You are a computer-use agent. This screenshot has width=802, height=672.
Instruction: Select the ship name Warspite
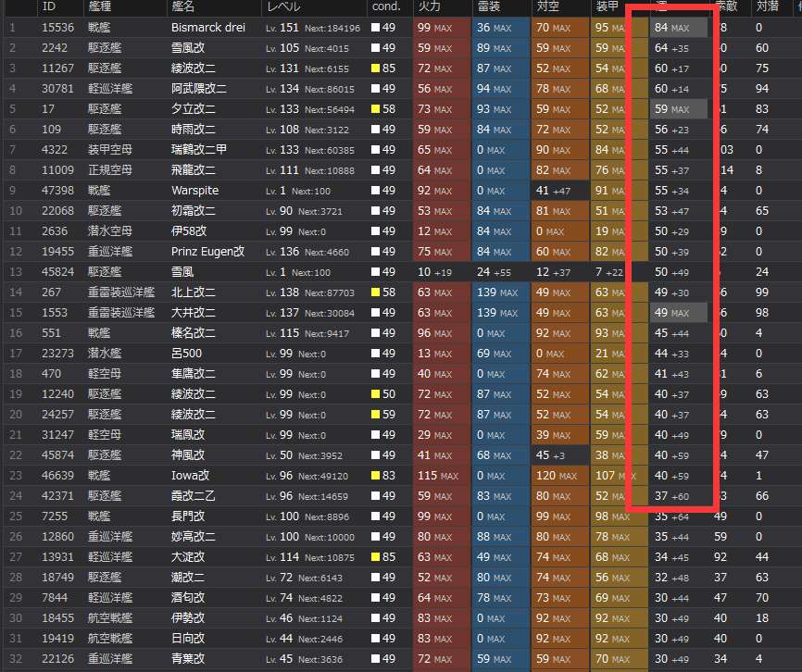click(194, 191)
